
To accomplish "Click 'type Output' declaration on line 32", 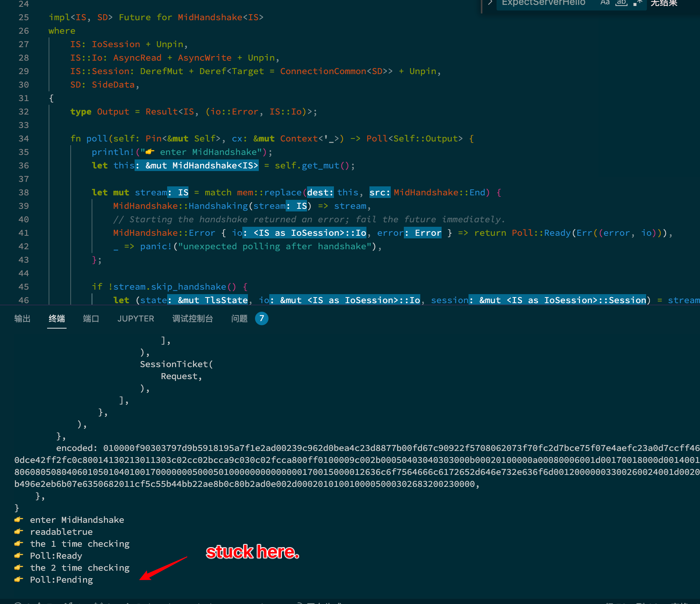I will click(99, 112).
